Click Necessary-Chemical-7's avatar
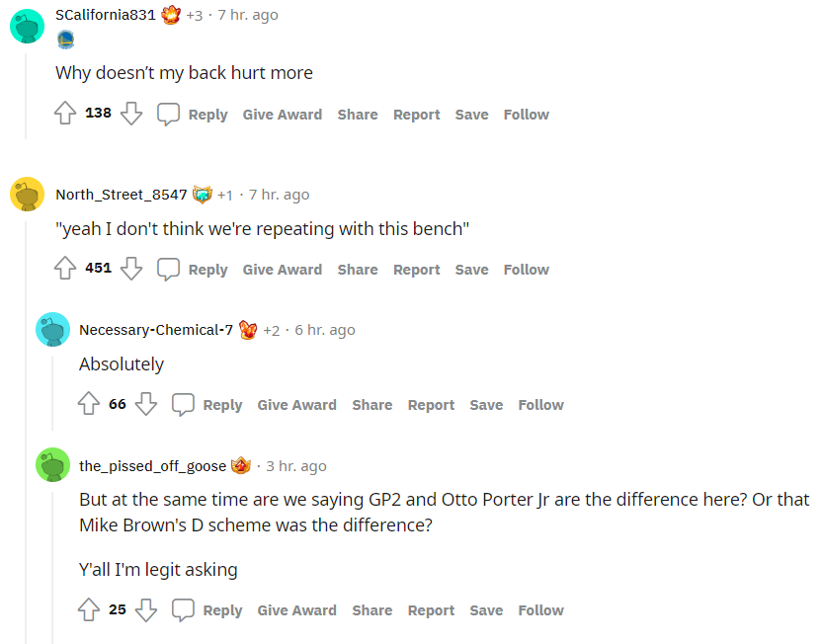The image size is (823, 644). pyautogui.click(x=52, y=330)
